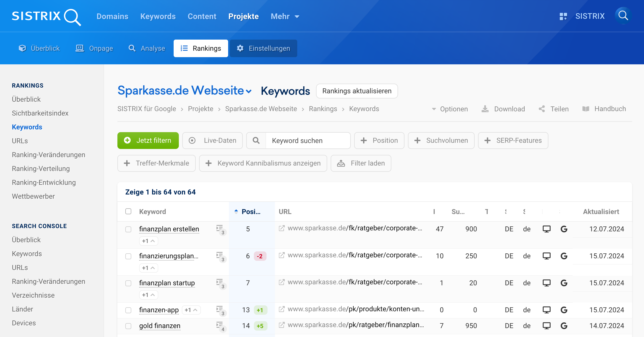Add a Position filter
Image resolution: width=644 pixels, height=337 pixels.
[x=379, y=140]
